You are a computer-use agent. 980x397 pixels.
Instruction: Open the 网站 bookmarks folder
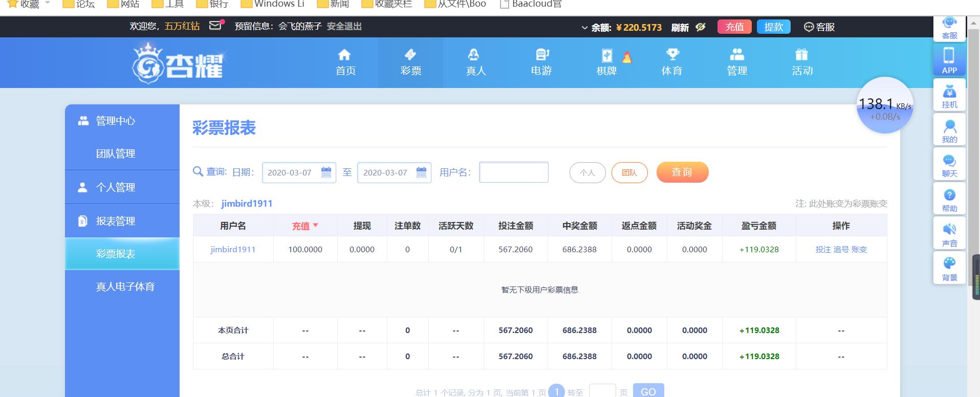pos(123,4)
